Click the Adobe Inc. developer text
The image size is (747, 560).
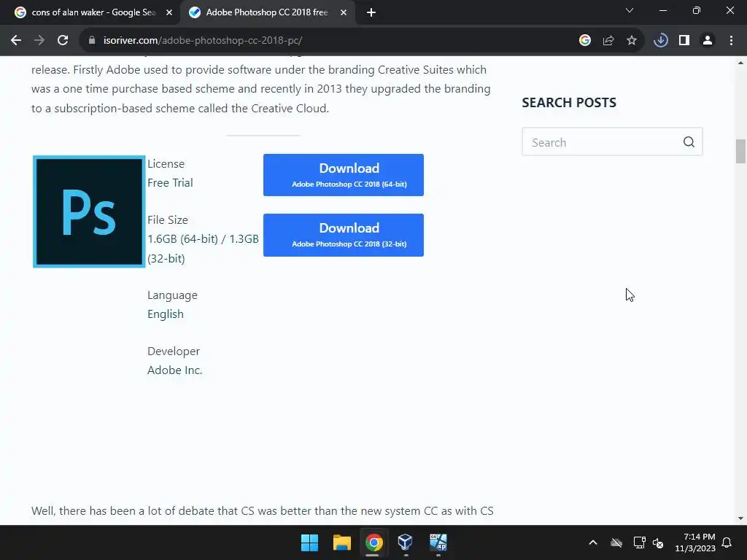point(175,370)
